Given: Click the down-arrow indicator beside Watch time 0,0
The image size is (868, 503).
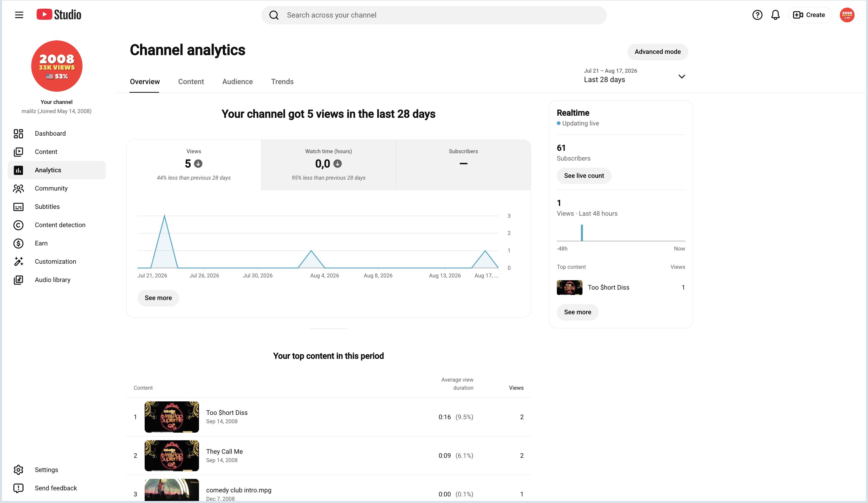Looking at the screenshot, I should pyautogui.click(x=338, y=164).
